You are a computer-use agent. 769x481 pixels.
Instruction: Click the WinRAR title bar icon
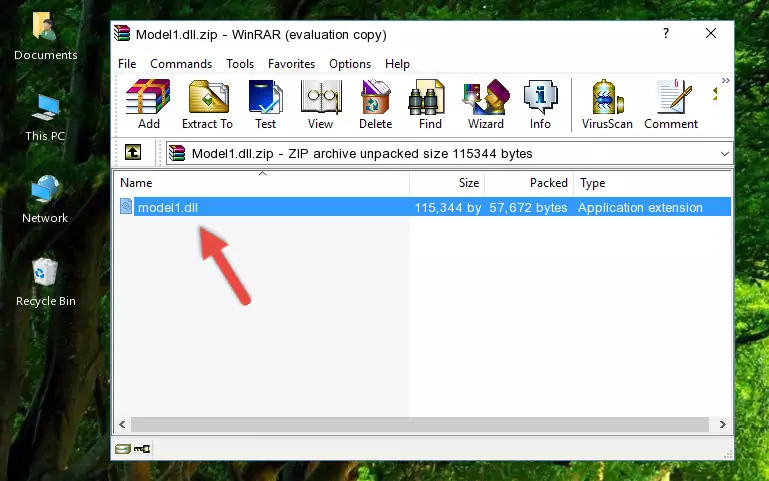pos(122,33)
